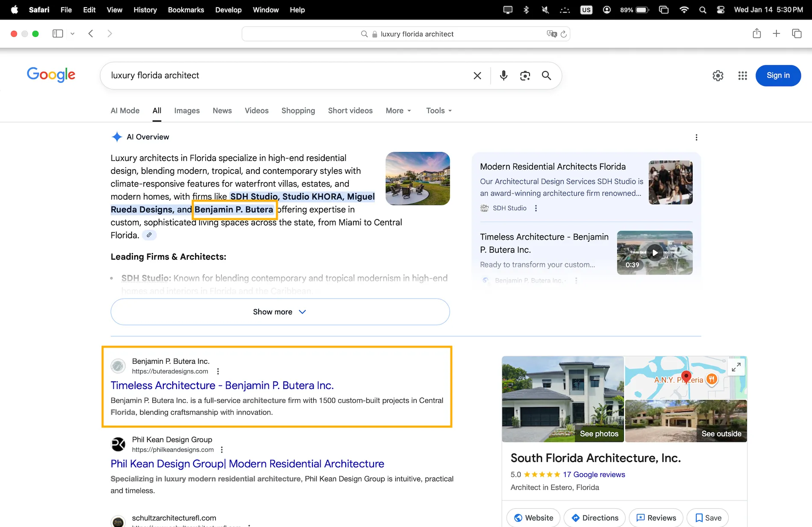Open the Google apps grid launcher
812x527 pixels.
(742, 76)
